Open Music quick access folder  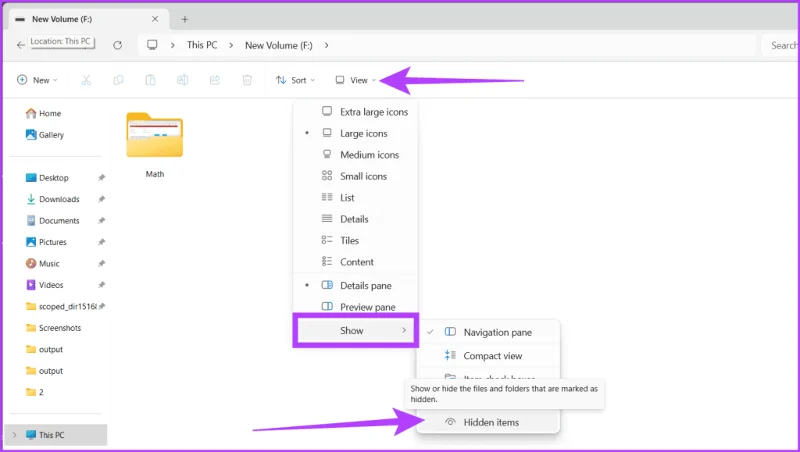tap(43, 263)
